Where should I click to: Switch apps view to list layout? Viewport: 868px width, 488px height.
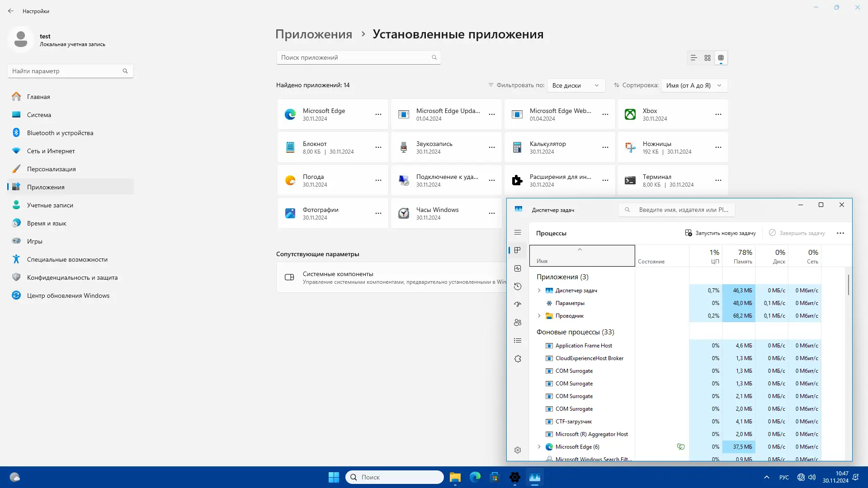[693, 58]
